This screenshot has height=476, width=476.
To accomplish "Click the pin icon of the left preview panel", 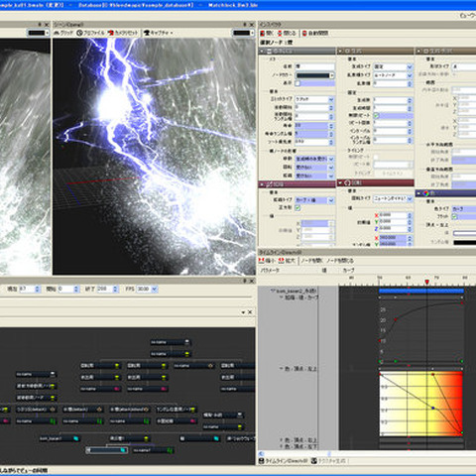I will [x=40, y=25].
